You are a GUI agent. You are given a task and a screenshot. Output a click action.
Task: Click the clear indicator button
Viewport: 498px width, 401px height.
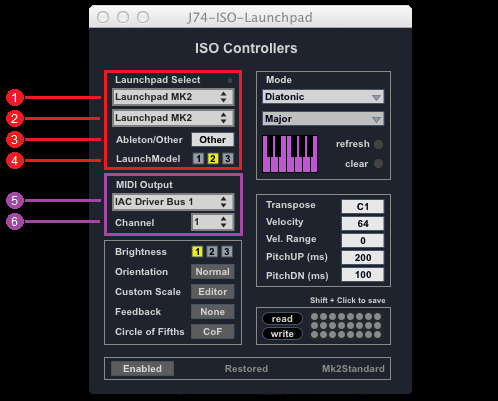(x=378, y=164)
